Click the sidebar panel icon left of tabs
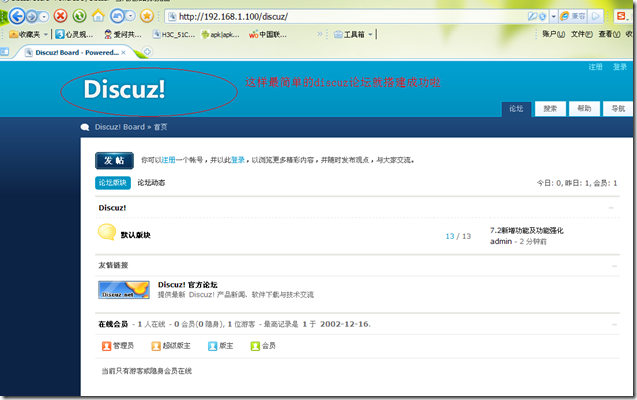The width and height of the screenshot is (637, 400). pyautogui.click(x=4, y=52)
